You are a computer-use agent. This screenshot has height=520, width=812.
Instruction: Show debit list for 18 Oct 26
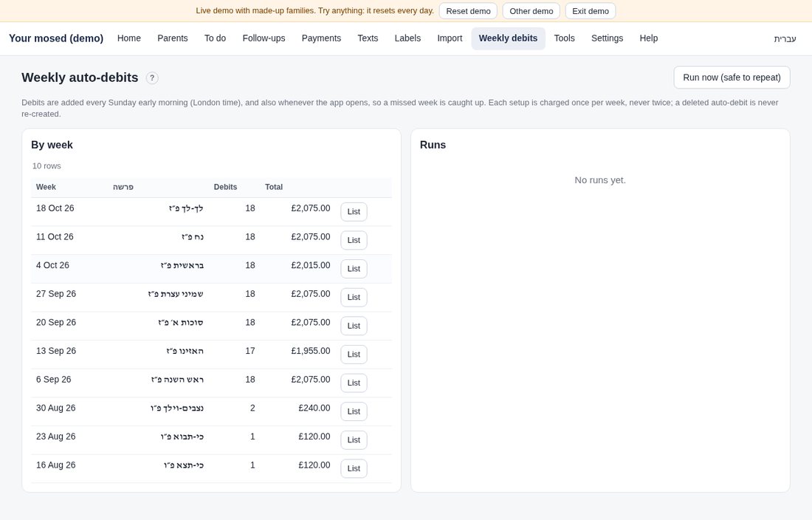[354, 212]
